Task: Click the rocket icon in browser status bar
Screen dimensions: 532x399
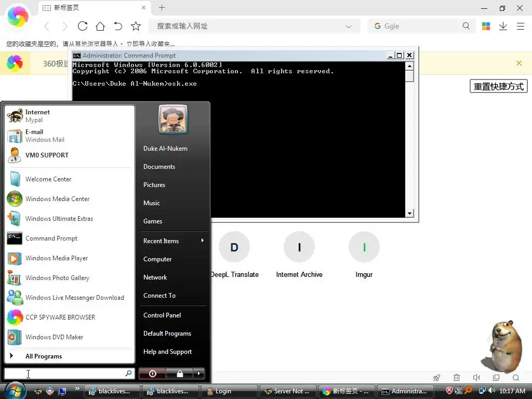Action: point(436,378)
